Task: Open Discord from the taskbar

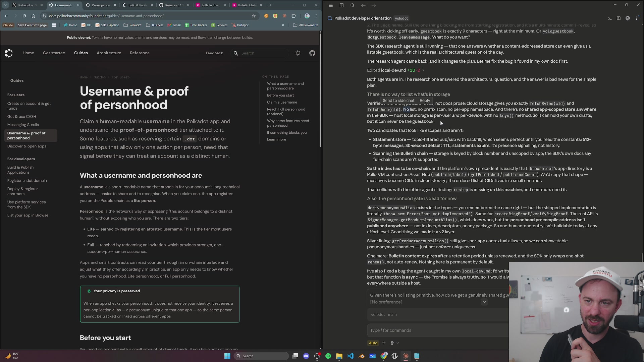Action: (306, 356)
